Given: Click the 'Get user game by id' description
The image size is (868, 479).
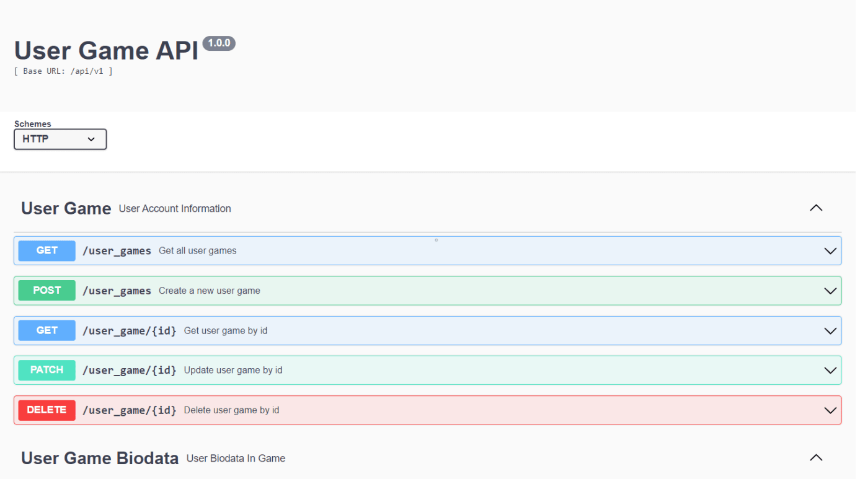Looking at the screenshot, I should click(x=226, y=331).
